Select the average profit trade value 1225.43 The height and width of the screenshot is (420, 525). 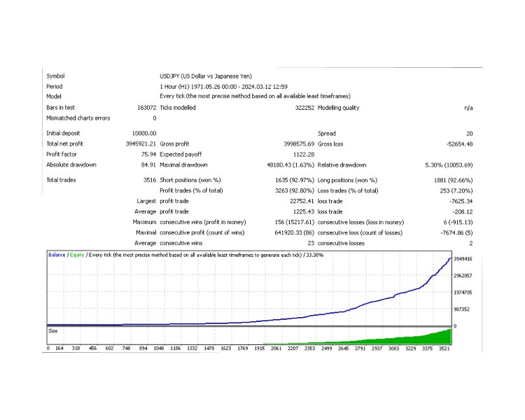point(303,211)
